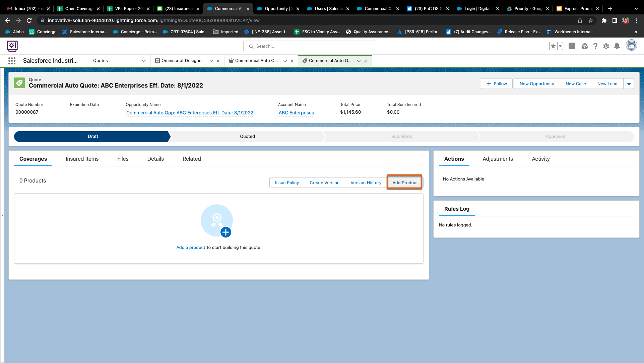
Task: Open the Details tab
Action: pyautogui.click(x=155, y=159)
